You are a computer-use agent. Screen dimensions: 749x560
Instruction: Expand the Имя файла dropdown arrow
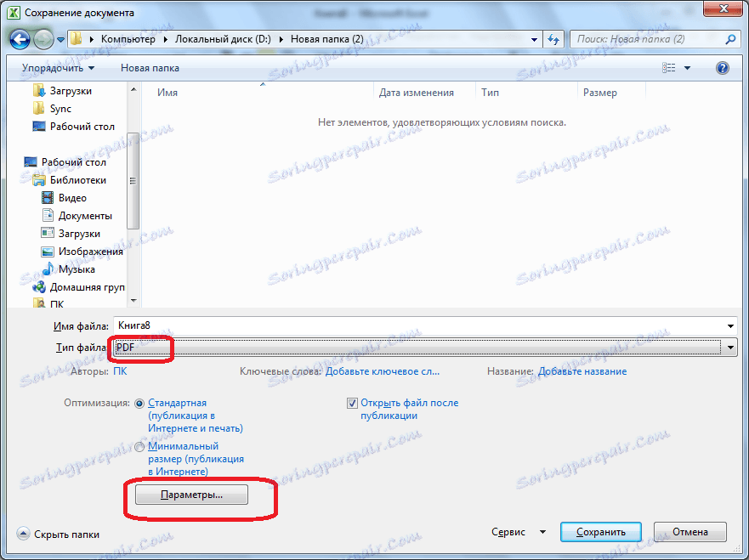pyautogui.click(x=730, y=326)
